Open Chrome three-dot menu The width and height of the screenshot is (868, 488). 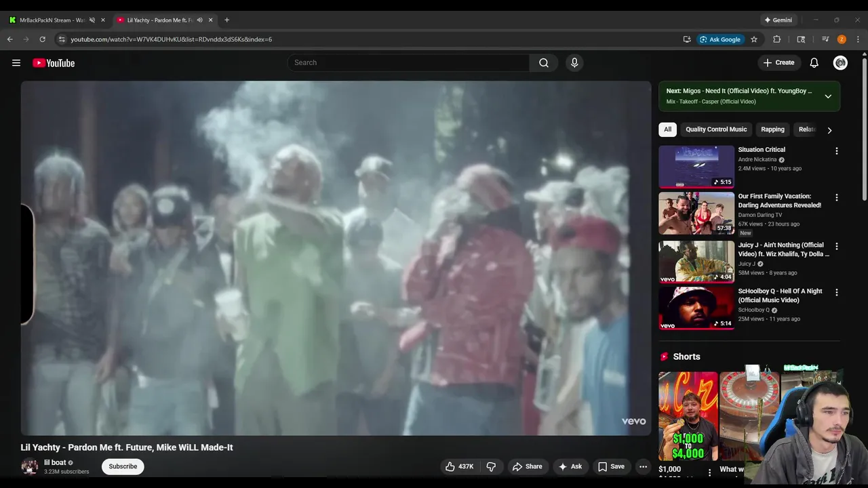(858, 39)
